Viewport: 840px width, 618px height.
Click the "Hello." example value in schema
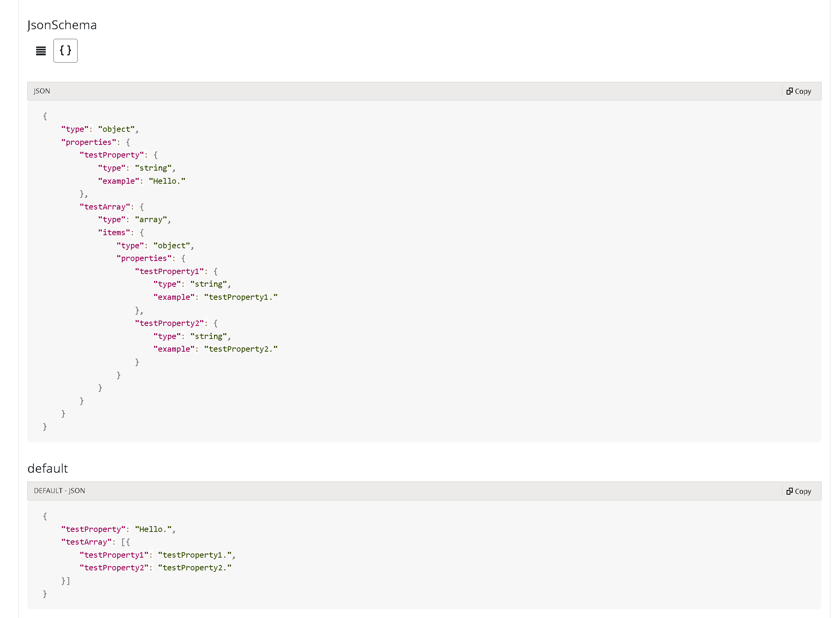(x=167, y=181)
